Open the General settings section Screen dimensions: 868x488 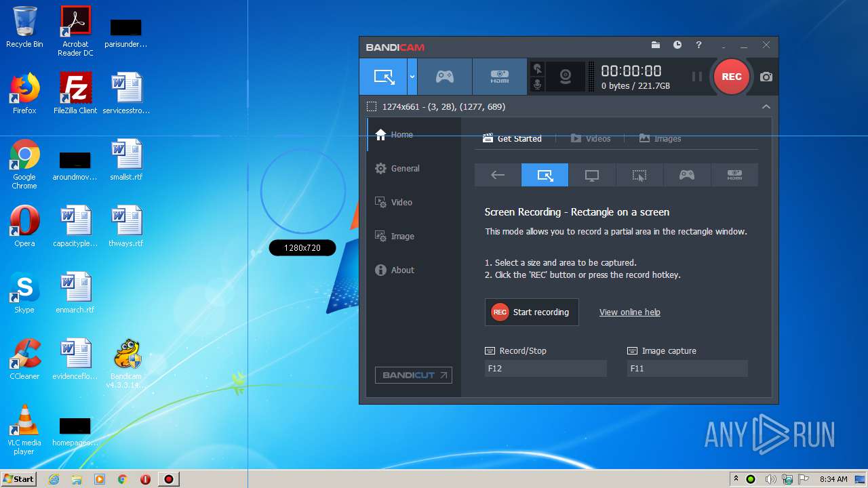[x=414, y=169]
